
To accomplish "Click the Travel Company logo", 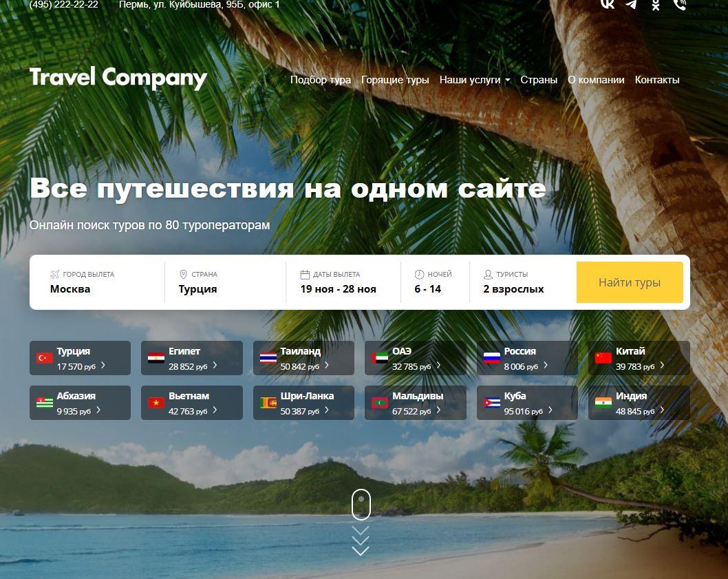I will coord(118,78).
